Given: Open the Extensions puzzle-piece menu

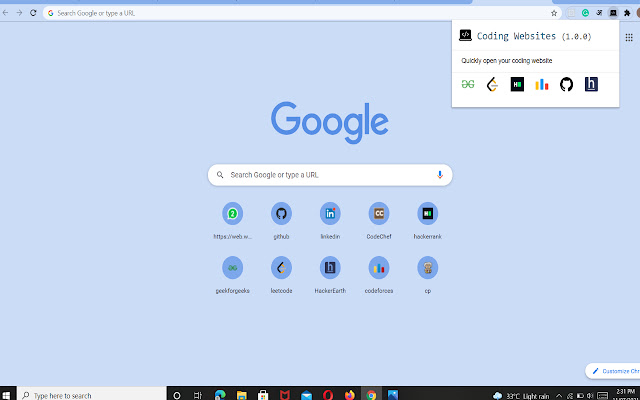Looking at the screenshot, I should (627, 13).
